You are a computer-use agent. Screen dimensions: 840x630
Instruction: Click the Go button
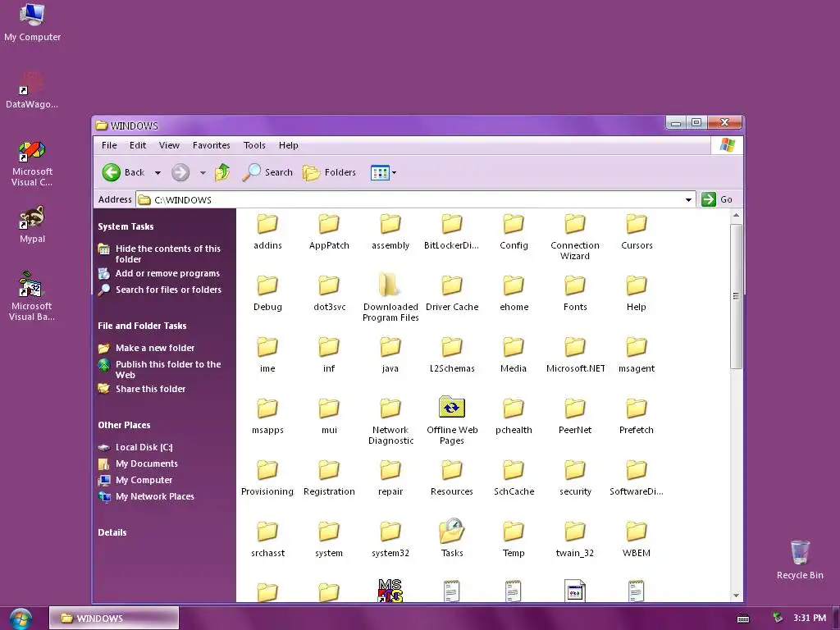tap(717, 199)
